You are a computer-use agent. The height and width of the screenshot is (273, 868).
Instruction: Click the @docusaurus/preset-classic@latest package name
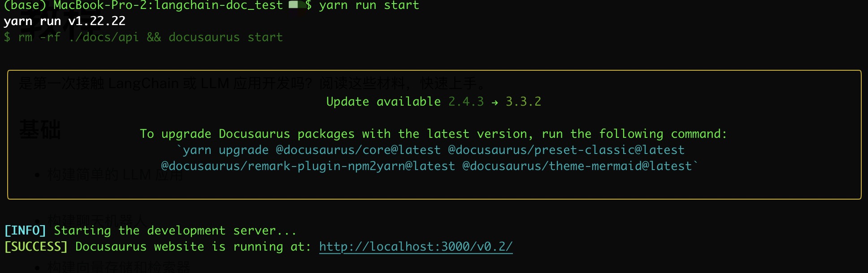click(x=566, y=150)
